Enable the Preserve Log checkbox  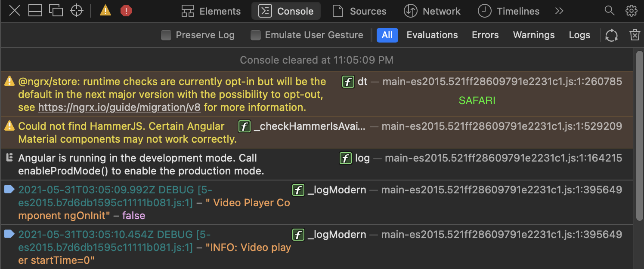[166, 35]
